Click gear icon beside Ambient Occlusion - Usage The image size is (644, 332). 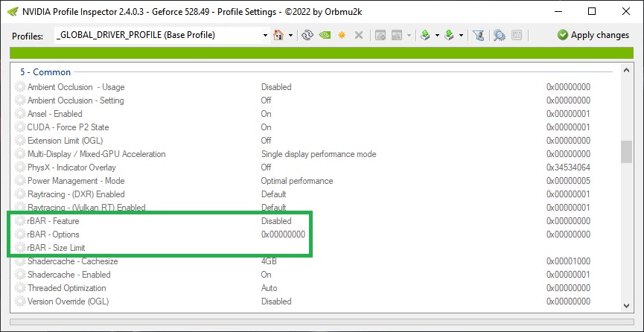(19, 87)
